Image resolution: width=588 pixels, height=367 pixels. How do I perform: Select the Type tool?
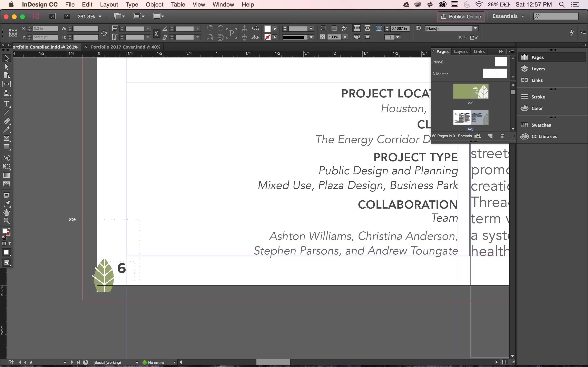pyautogui.click(x=6, y=104)
